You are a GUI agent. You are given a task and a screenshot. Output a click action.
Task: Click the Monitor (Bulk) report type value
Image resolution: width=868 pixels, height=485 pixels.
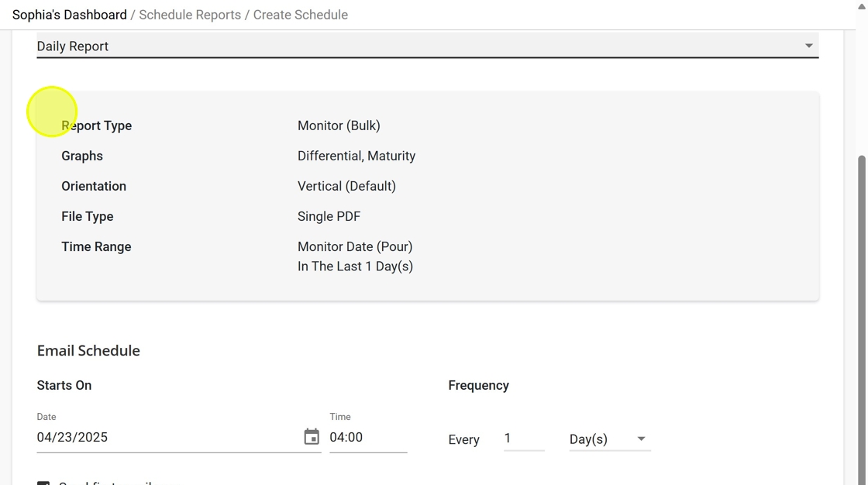pyautogui.click(x=339, y=126)
